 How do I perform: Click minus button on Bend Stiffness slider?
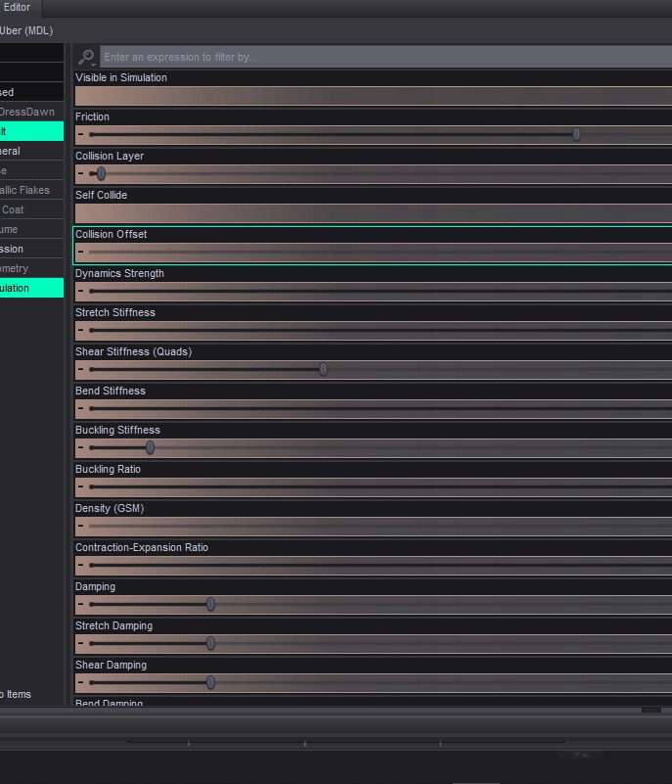pyautogui.click(x=81, y=408)
